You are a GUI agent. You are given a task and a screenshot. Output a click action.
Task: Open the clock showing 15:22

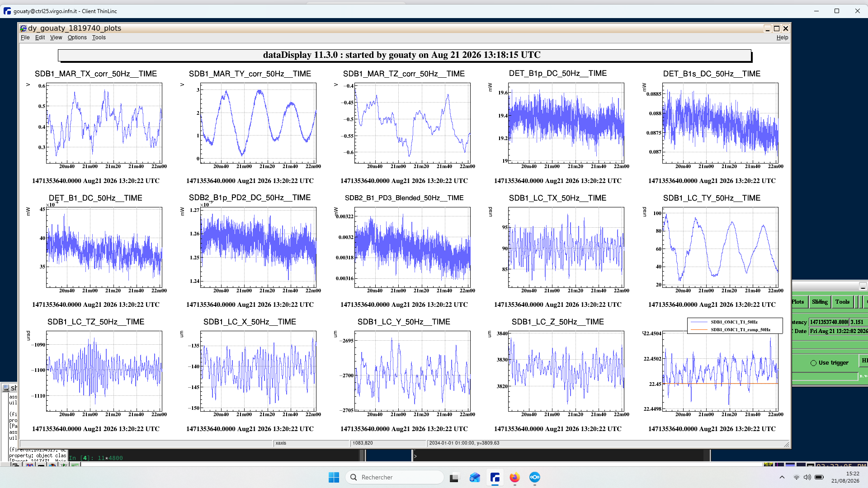click(845, 477)
